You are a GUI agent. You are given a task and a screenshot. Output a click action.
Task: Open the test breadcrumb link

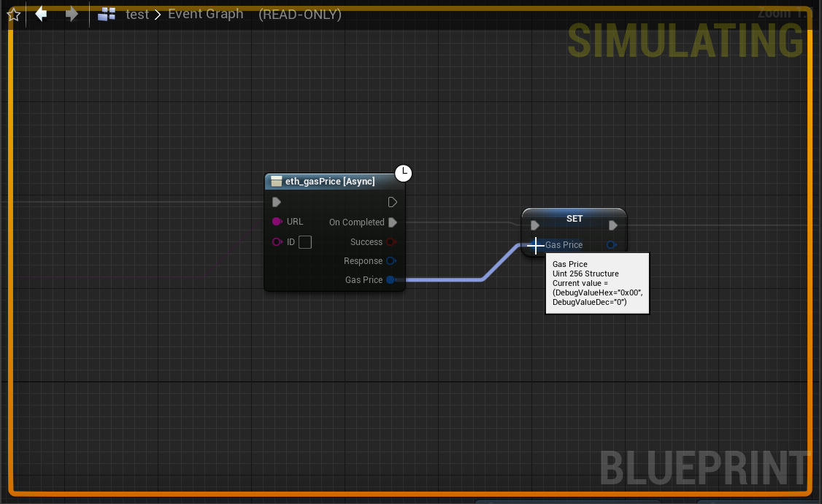pos(137,14)
